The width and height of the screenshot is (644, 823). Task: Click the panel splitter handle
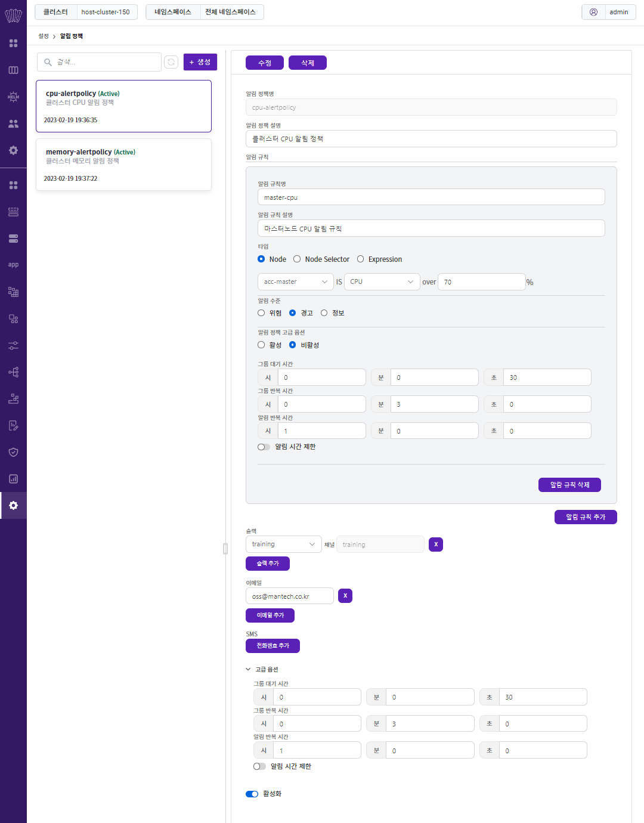coord(225,549)
